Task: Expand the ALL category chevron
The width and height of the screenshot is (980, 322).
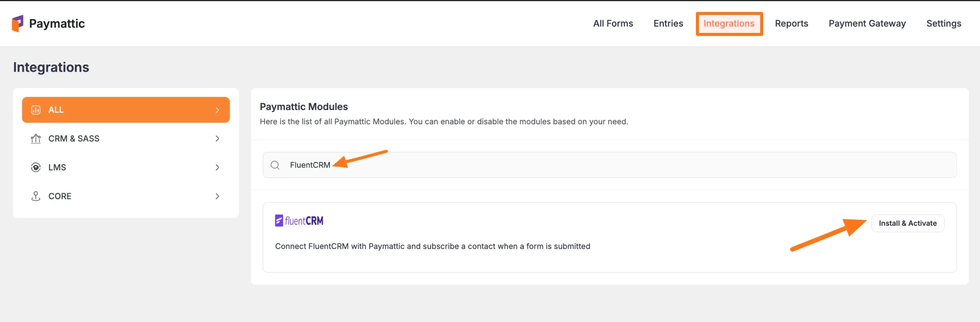Action: point(217,110)
